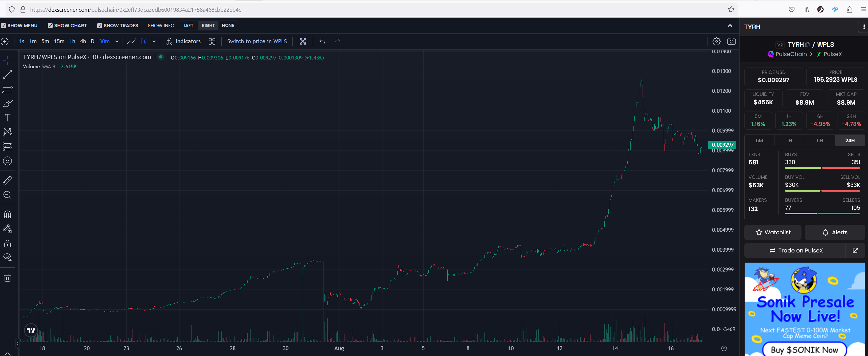The height and width of the screenshot is (356, 868).
Task: Select the text annotation tool
Action: click(7, 117)
